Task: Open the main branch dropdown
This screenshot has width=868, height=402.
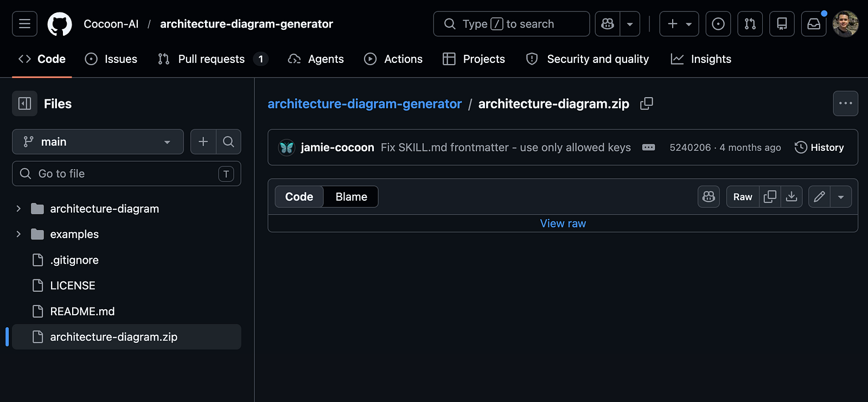Action: (x=98, y=142)
